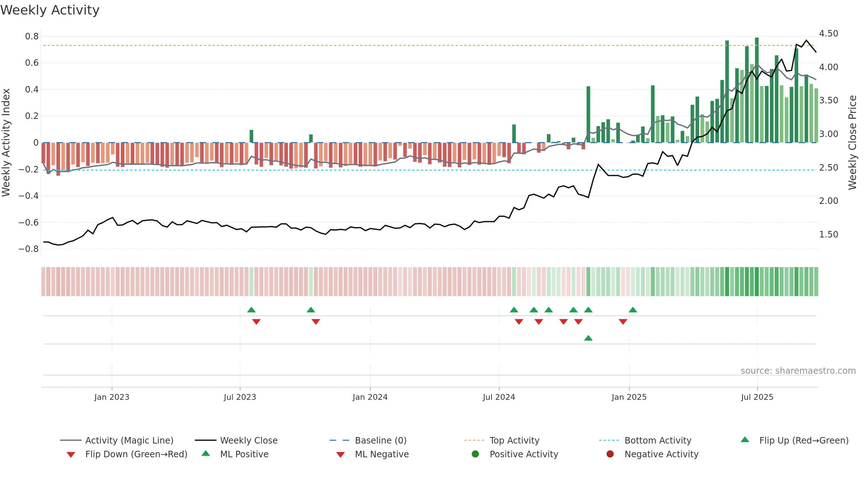The width and height of the screenshot is (868, 488).
Task: Click the red ML Negative legend triangle
Action: 341,455
